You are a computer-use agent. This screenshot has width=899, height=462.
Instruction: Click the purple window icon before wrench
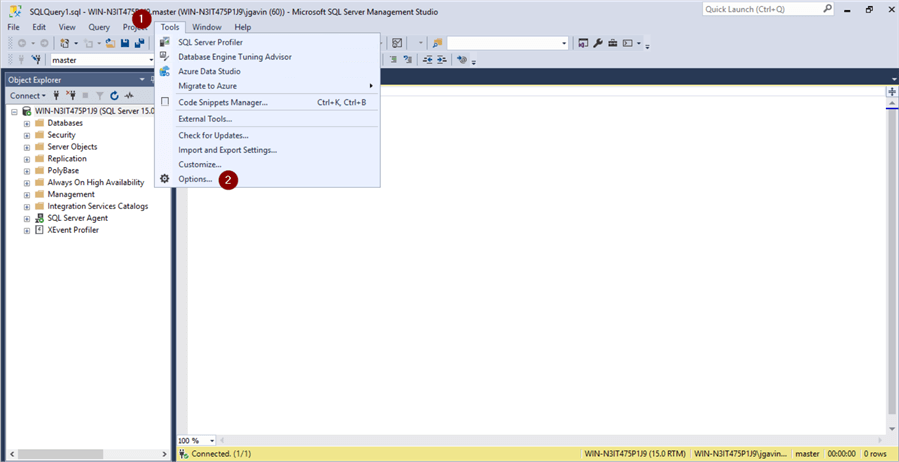(x=583, y=43)
